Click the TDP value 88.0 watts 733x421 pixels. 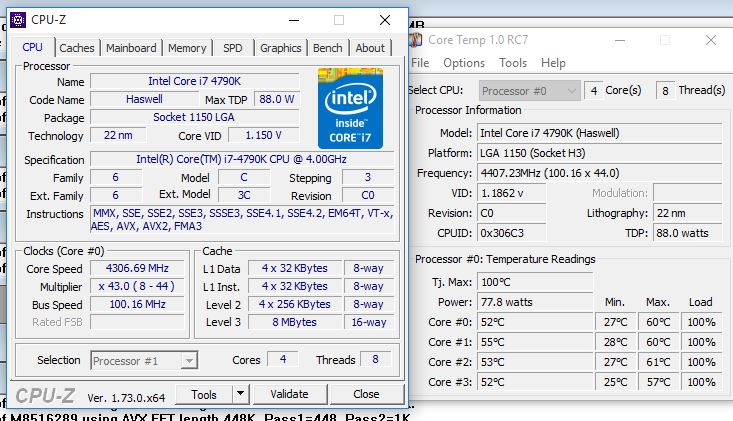(x=688, y=233)
